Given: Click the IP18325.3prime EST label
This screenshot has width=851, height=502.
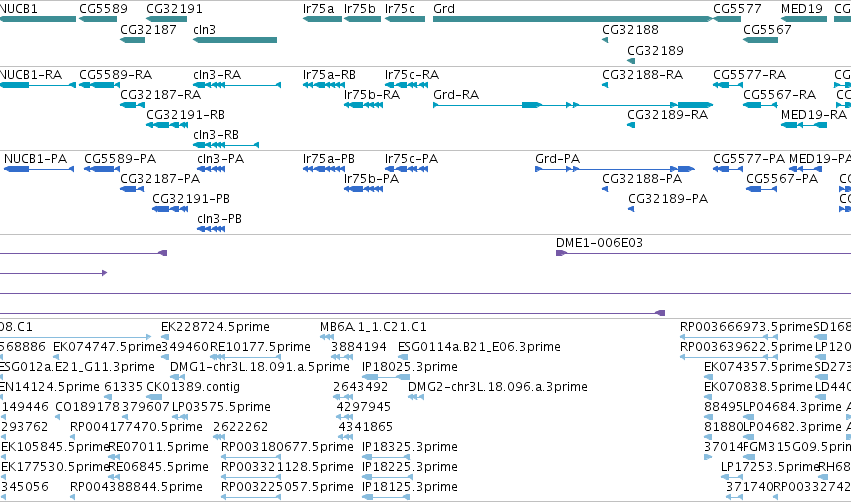Looking at the screenshot, I should coord(410,447).
